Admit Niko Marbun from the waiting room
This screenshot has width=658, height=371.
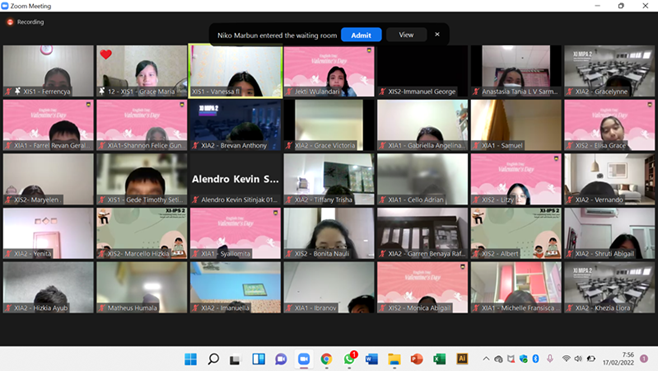coord(361,35)
